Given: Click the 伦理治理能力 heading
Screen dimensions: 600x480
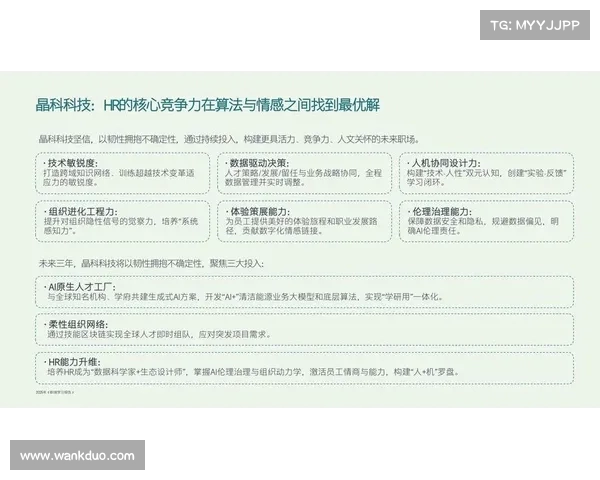Looking at the screenshot, I should (442, 212).
